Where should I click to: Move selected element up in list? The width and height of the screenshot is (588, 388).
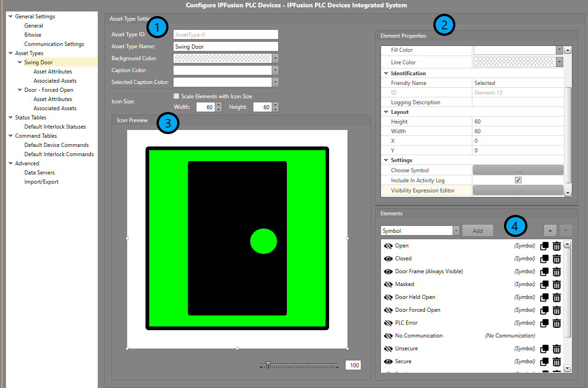(x=550, y=231)
